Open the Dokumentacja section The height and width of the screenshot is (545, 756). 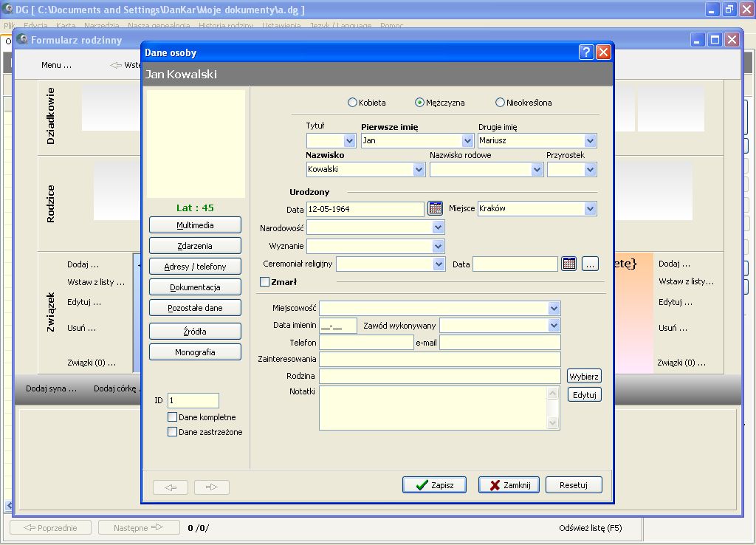click(x=195, y=287)
